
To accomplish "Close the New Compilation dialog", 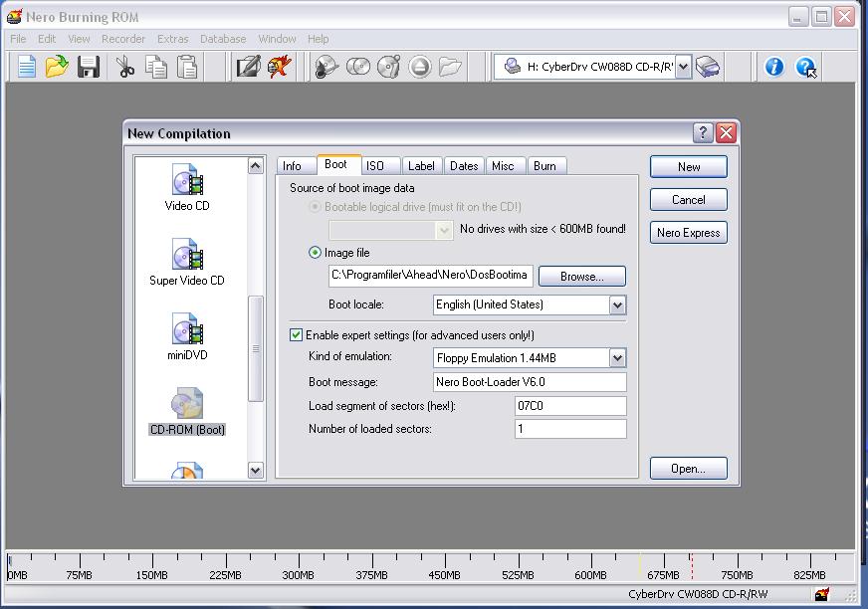I will pyautogui.click(x=726, y=133).
